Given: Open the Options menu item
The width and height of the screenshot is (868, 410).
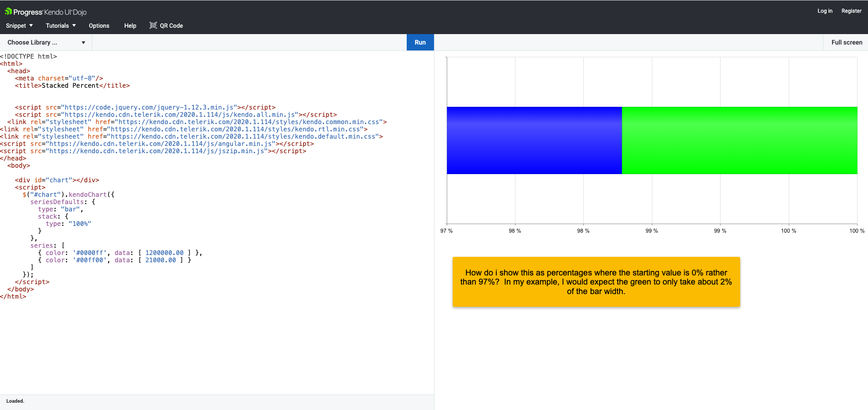Looking at the screenshot, I should click(99, 26).
